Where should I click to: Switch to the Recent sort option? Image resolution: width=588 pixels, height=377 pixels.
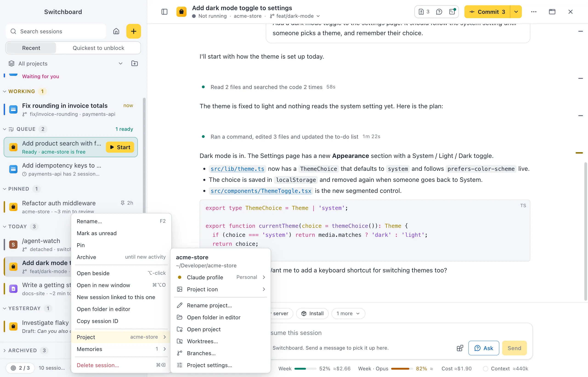[31, 48]
